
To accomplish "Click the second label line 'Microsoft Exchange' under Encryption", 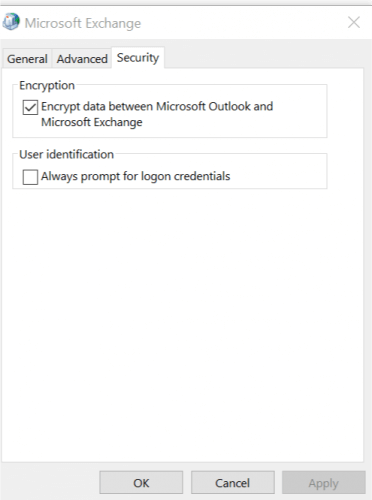I will (x=92, y=122).
